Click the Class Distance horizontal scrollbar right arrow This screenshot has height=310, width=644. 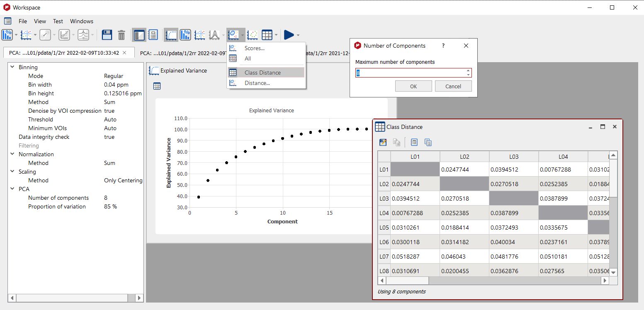click(605, 281)
